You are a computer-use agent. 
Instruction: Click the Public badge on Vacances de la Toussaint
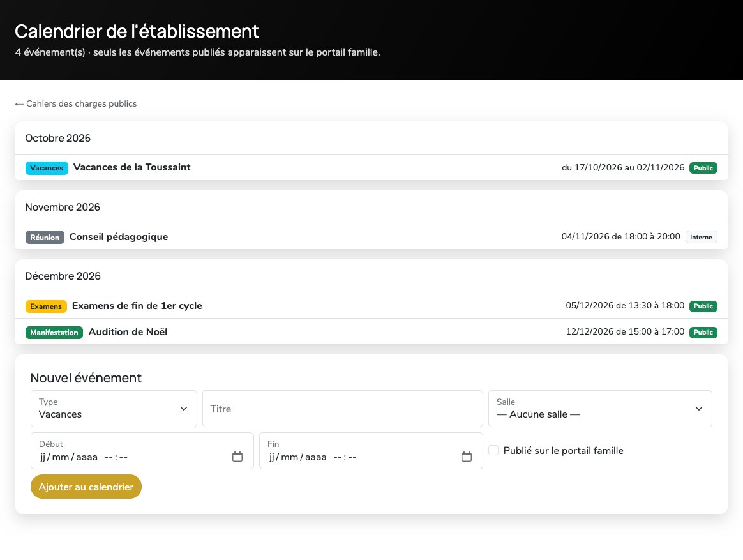tap(703, 168)
